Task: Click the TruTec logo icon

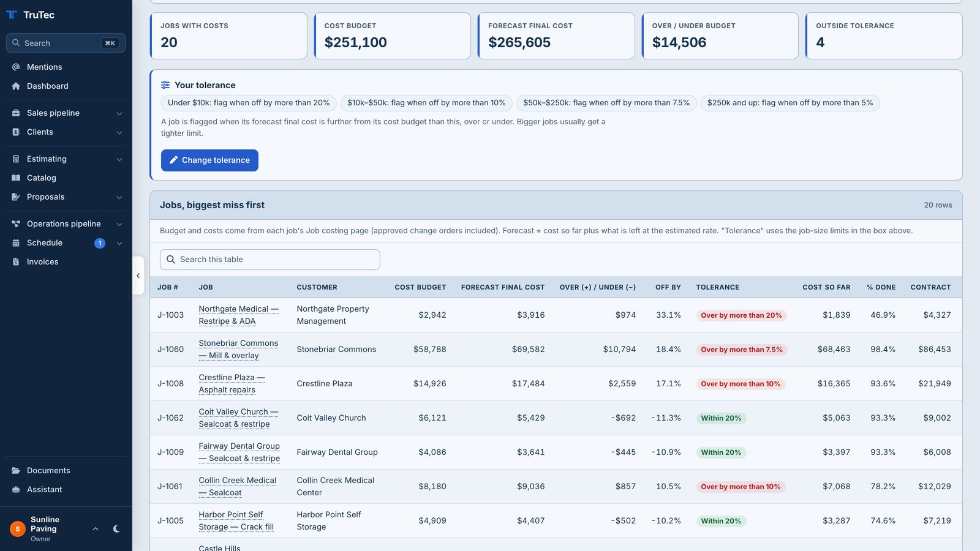Action: click(x=12, y=15)
